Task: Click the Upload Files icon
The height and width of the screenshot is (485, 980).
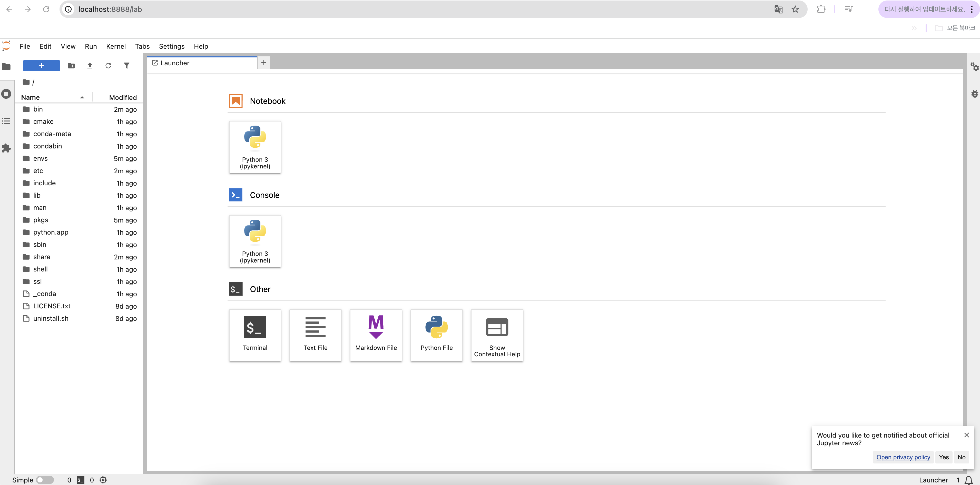Action: coord(90,66)
